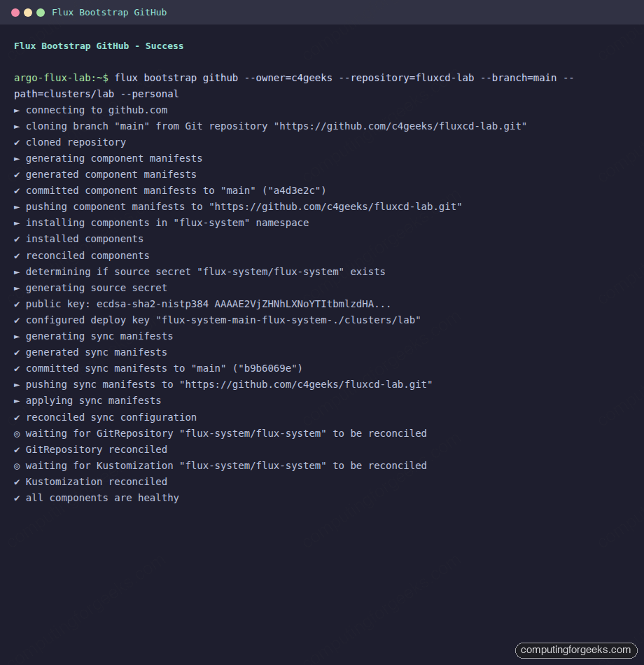
Task: Click the 'argo-flux-lab:~$' shell prompt
Action: 61,78
